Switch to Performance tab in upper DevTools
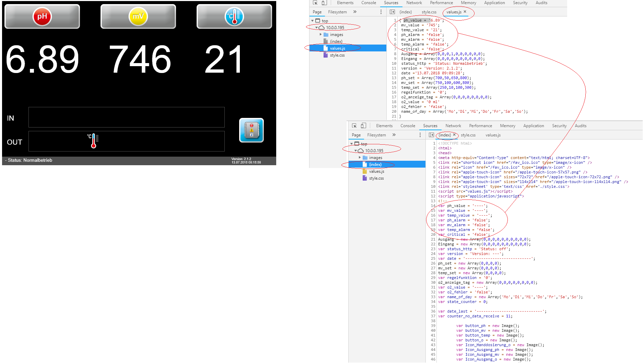The image size is (643, 364). click(x=442, y=3)
